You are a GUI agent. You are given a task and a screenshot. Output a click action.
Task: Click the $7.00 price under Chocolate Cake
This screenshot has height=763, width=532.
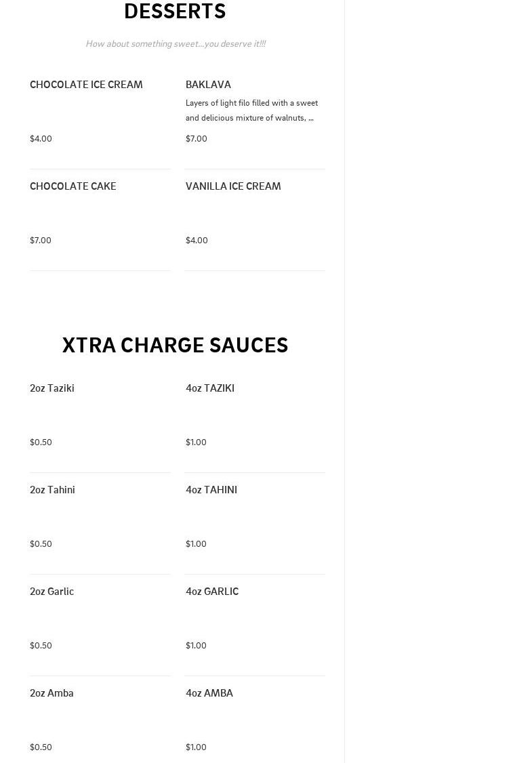[x=41, y=241]
